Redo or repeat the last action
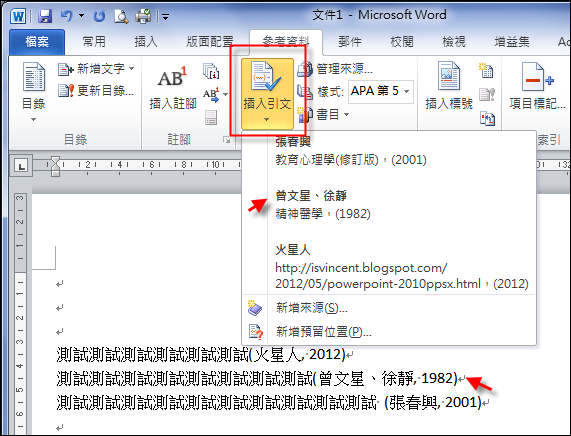The width and height of the screenshot is (571, 436). click(99, 16)
